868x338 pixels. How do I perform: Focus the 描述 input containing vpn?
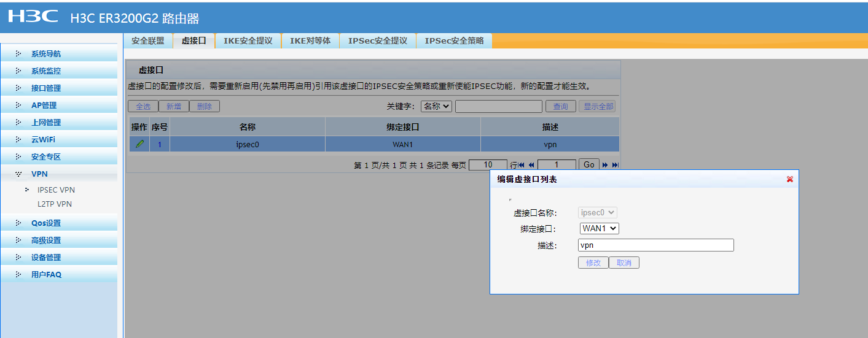pos(656,245)
